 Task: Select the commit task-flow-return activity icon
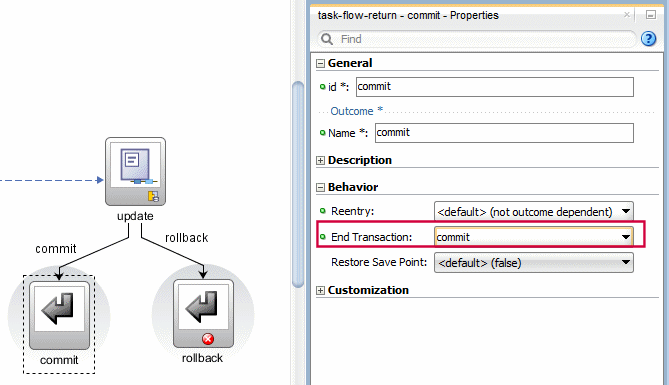tap(59, 315)
